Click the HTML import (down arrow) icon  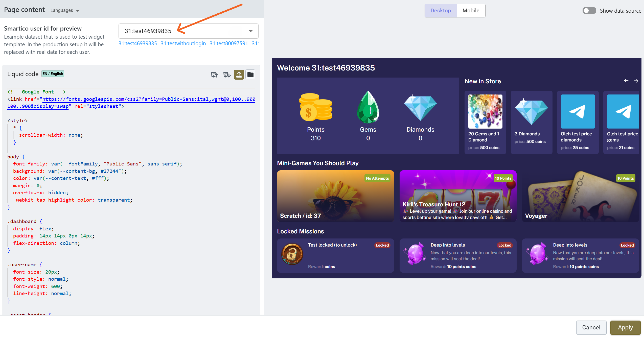click(227, 75)
